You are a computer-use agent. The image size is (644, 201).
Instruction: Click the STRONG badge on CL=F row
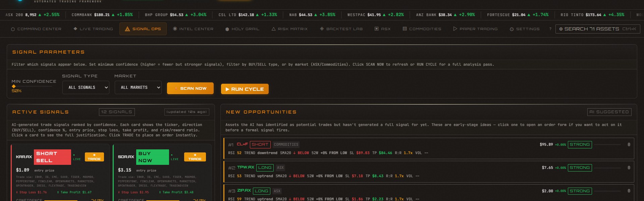coord(580,144)
